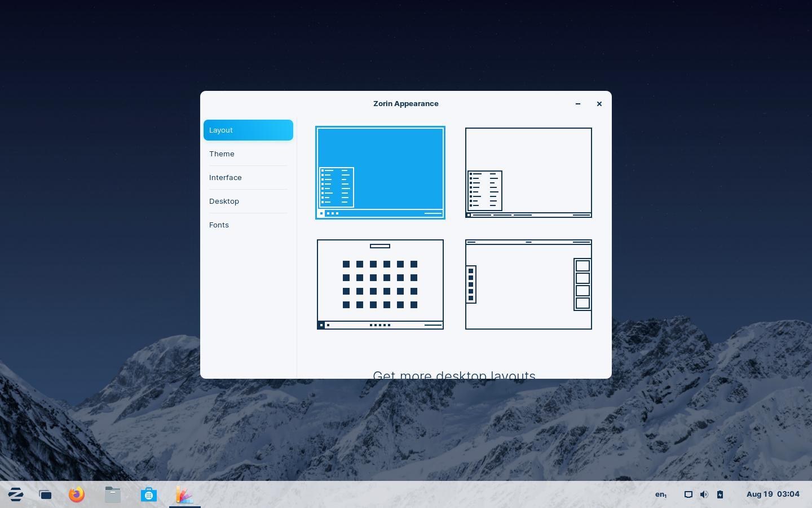Viewport: 812px width, 508px height.
Task: Click the battery power tray icon
Action: 720,494
